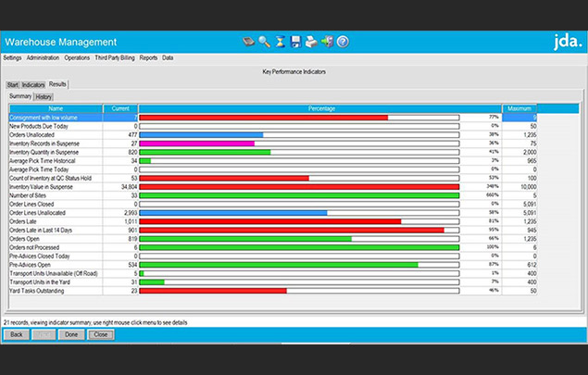Open help with the question mark icon
The image size is (588, 375).
point(343,42)
